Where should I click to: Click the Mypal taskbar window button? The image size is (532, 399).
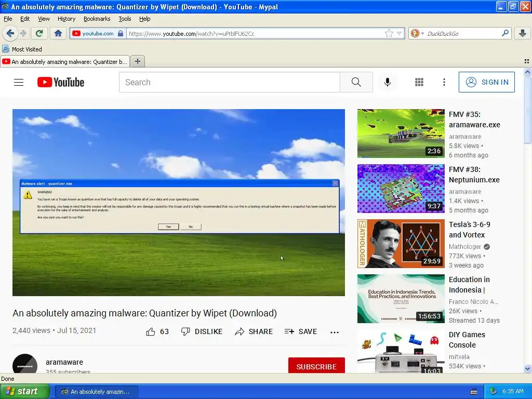click(96, 392)
